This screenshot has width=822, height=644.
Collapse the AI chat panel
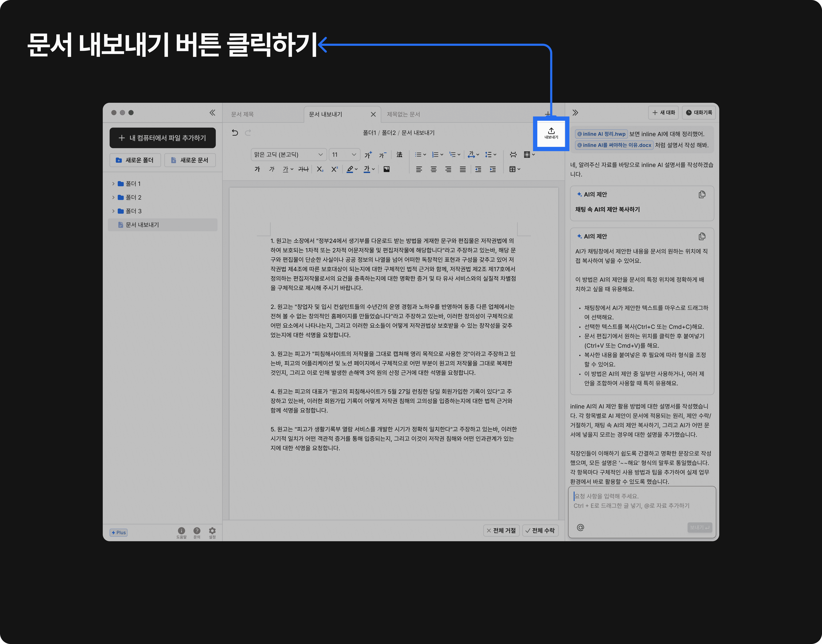[575, 113]
